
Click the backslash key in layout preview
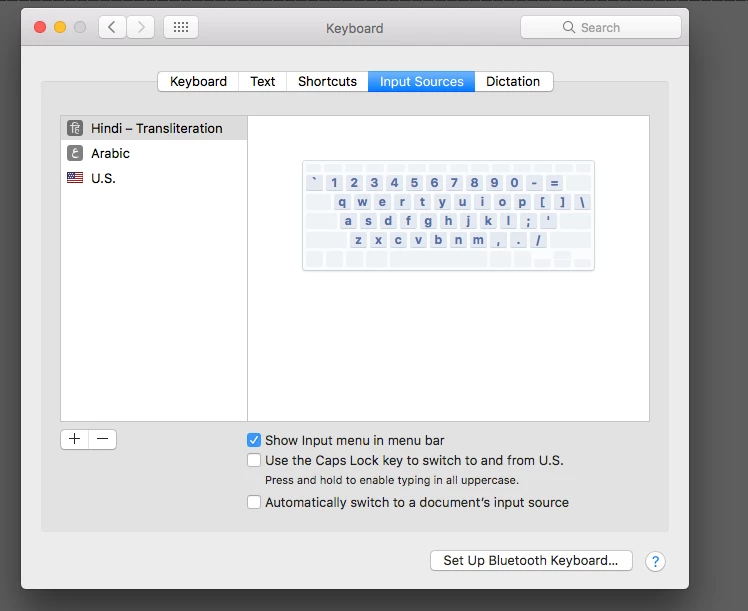click(x=582, y=202)
